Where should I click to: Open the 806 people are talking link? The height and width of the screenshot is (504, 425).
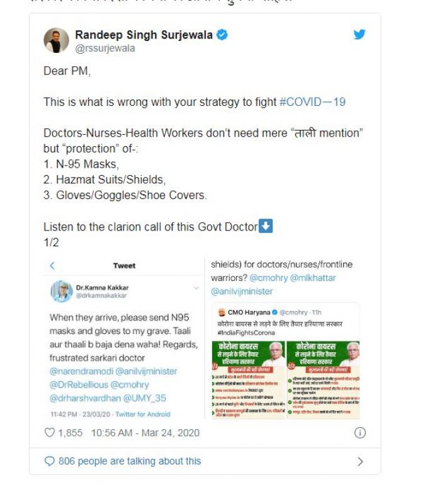click(130, 461)
